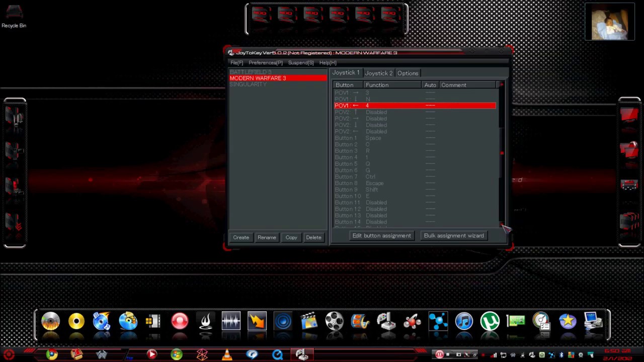Select the BATTLEFIELD 3 profile
The height and width of the screenshot is (362, 644).
coord(278,72)
